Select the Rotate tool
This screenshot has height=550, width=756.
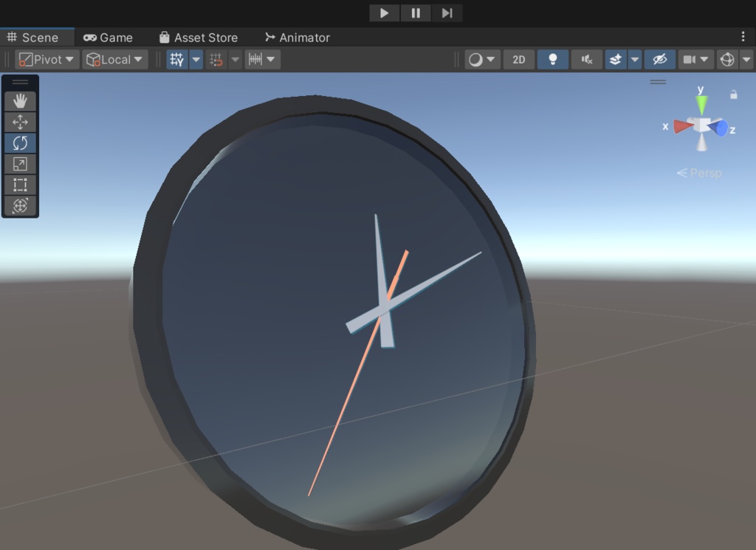tap(20, 142)
